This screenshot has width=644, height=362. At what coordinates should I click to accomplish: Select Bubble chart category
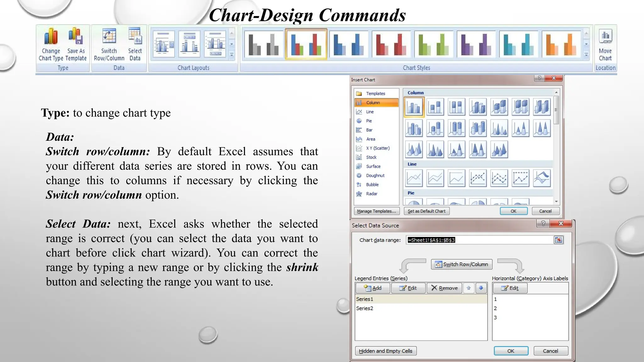coord(376,184)
